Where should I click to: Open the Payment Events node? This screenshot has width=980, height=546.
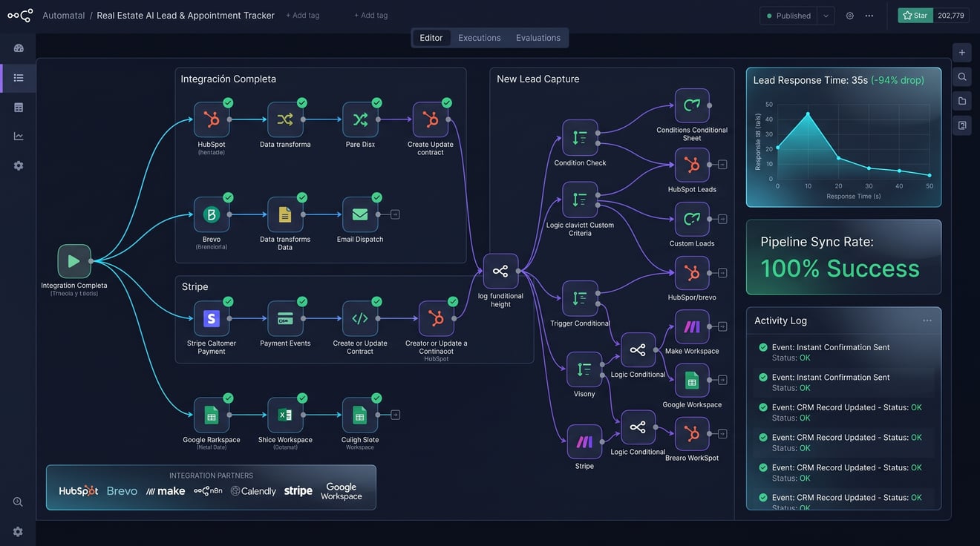(285, 318)
